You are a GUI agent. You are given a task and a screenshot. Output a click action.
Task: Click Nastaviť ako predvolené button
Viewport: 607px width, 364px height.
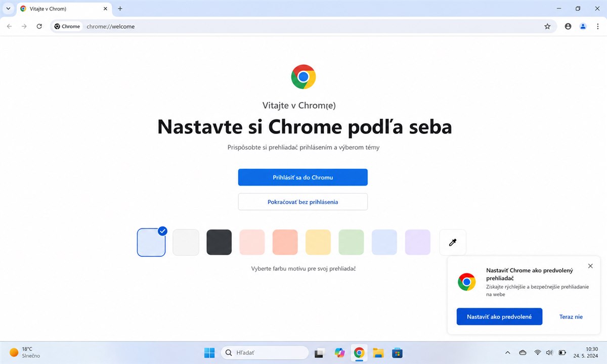point(499,316)
